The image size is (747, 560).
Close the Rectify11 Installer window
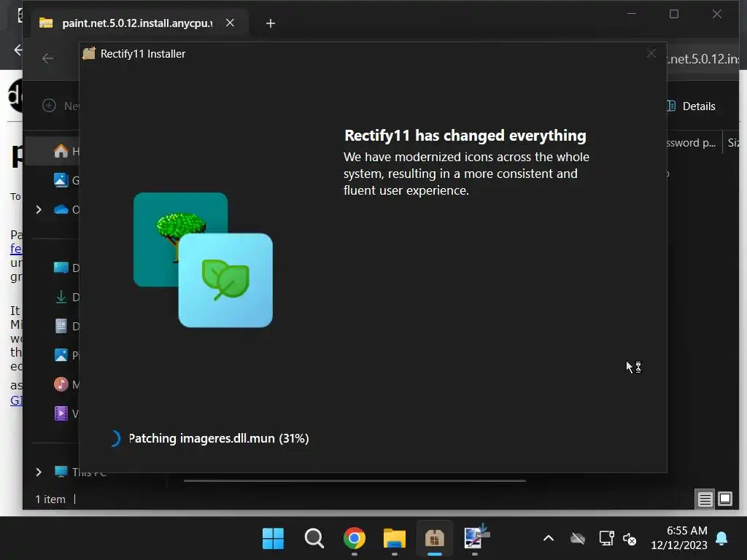coord(651,53)
